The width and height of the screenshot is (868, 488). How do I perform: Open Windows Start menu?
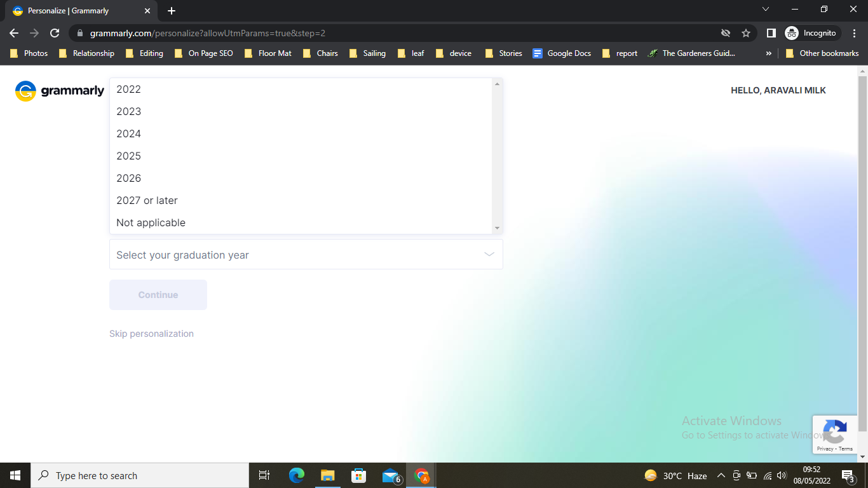click(15, 475)
